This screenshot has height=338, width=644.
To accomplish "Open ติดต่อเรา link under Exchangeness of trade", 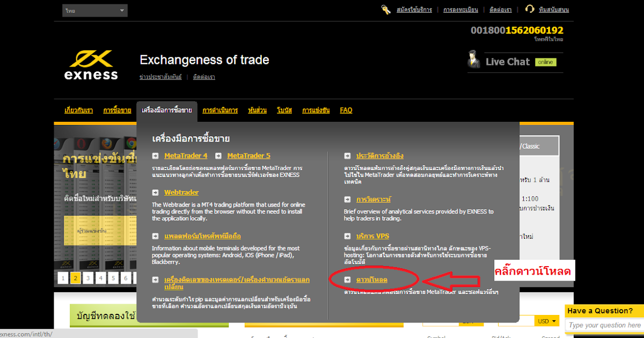I will point(204,77).
